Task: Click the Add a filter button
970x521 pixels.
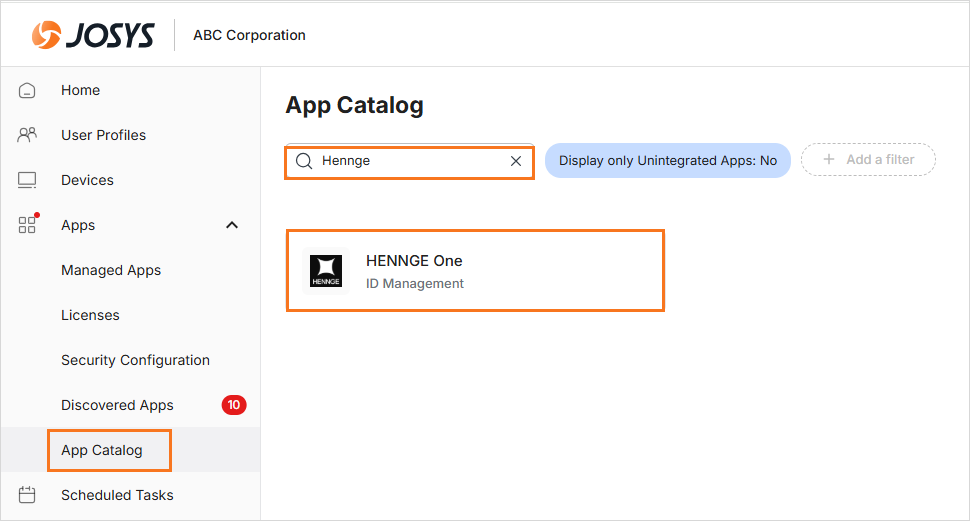Action: click(868, 160)
